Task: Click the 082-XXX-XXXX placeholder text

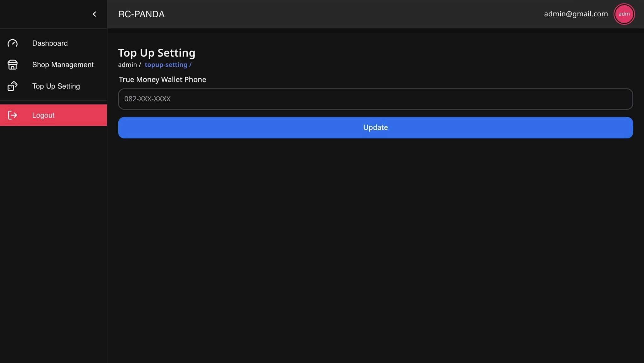Action: 147,99
